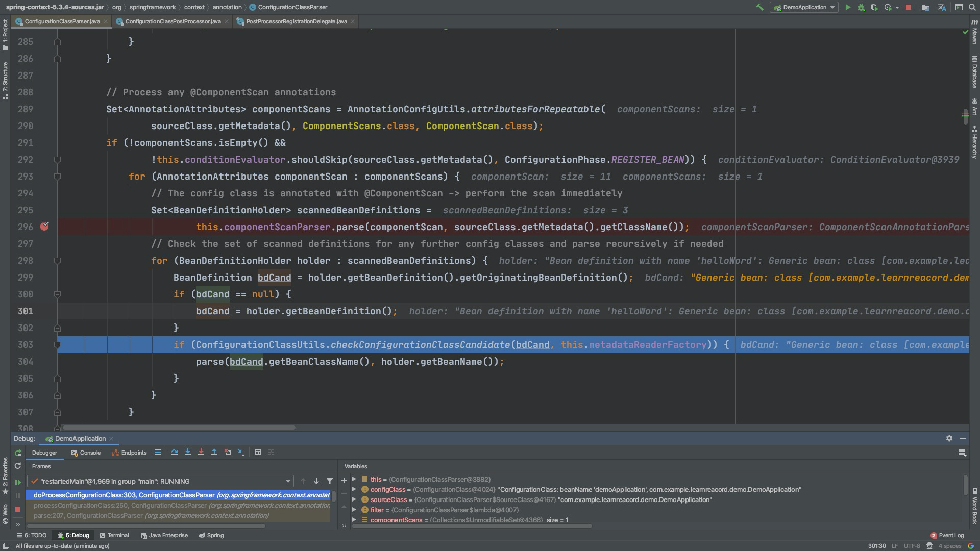The height and width of the screenshot is (551, 980).
Task: Open the Debugger tab
Action: coord(44,453)
